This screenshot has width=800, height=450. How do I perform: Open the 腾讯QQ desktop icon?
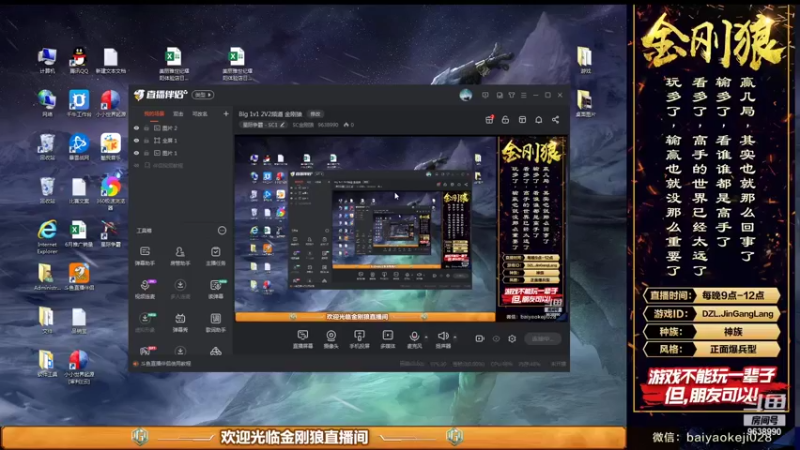click(x=79, y=60)
